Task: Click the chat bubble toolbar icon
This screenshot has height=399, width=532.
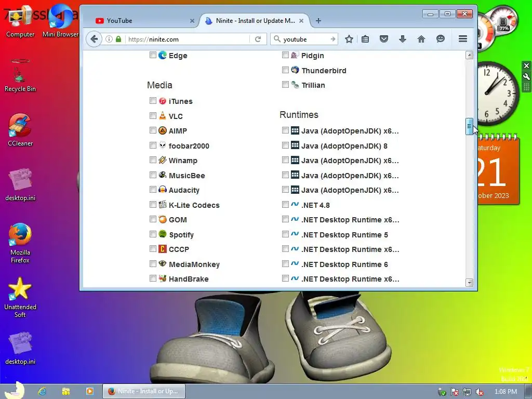Action: 441,39
